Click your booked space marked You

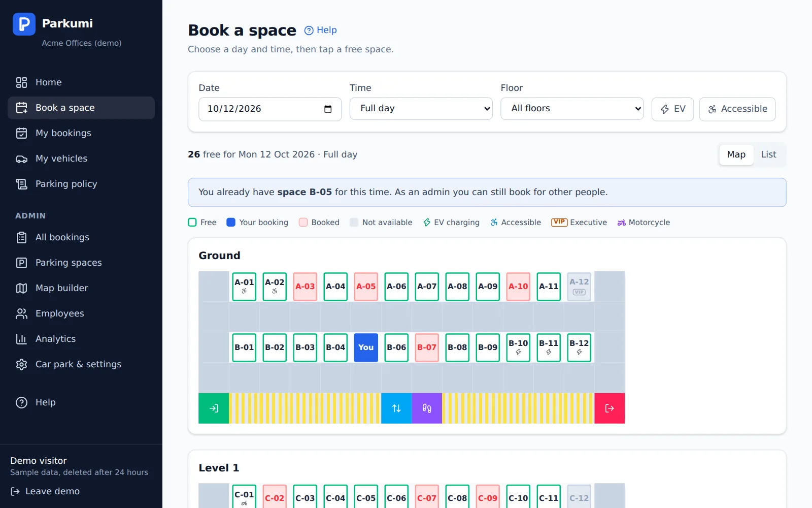click(366, 347)
